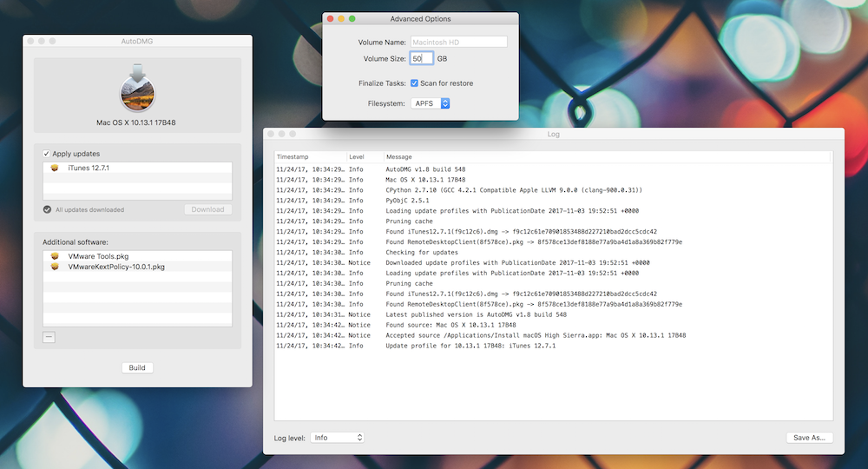Select the iTunes 12.7.1 package icon
The image size is (868, 469).
[x=55, y=168]
